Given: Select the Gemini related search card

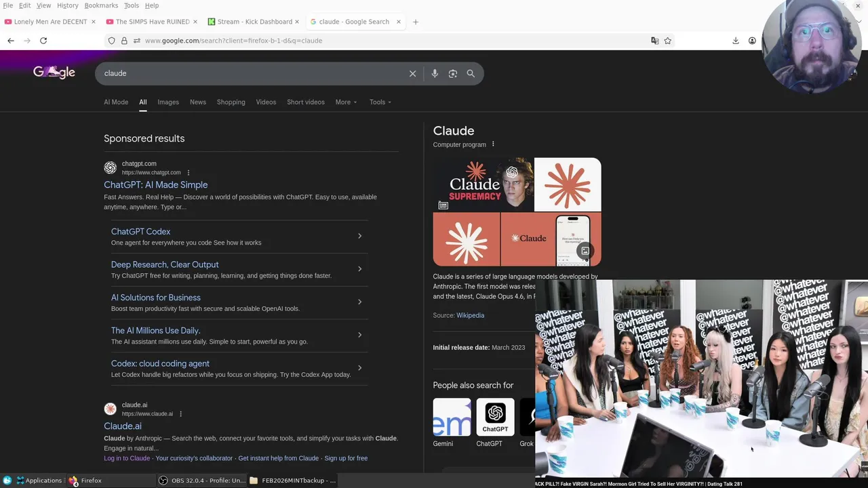Looking at the screenshot, I should point(452,423).
